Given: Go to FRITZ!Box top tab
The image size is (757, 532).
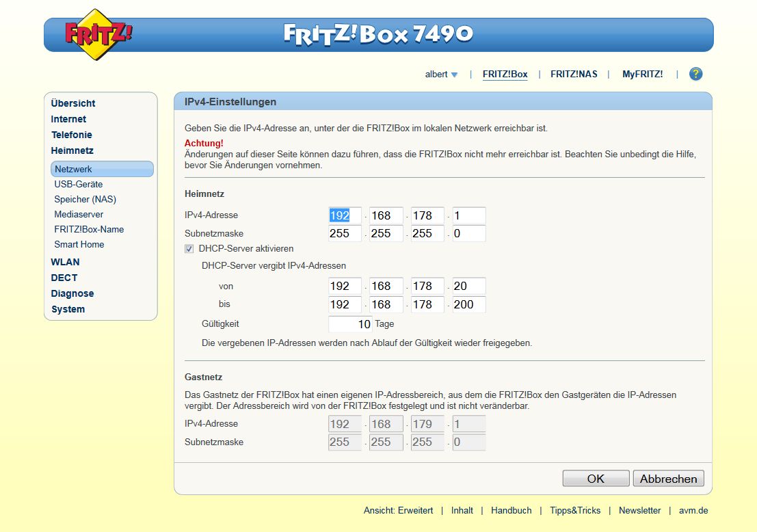Looking at the screenshot, I should (505, 75).
